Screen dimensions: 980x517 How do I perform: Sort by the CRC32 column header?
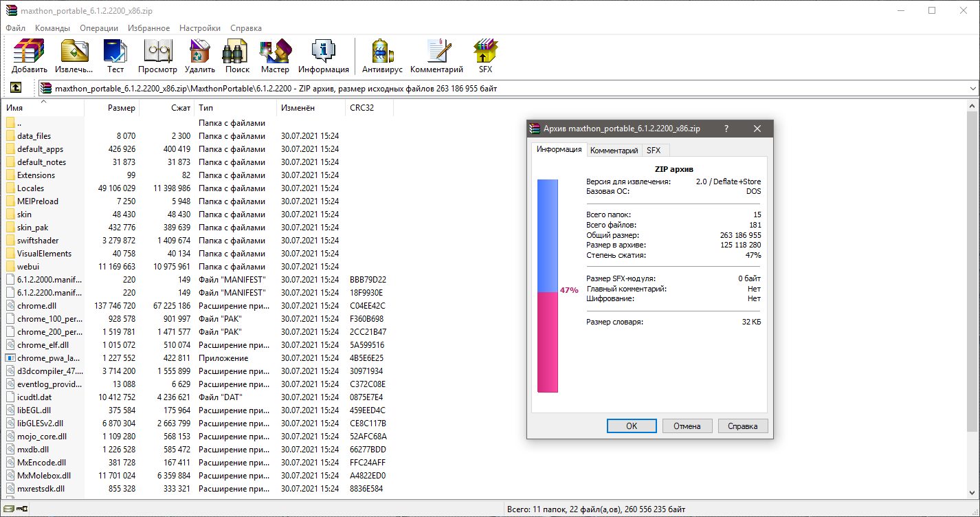click(x=370, y=108)
